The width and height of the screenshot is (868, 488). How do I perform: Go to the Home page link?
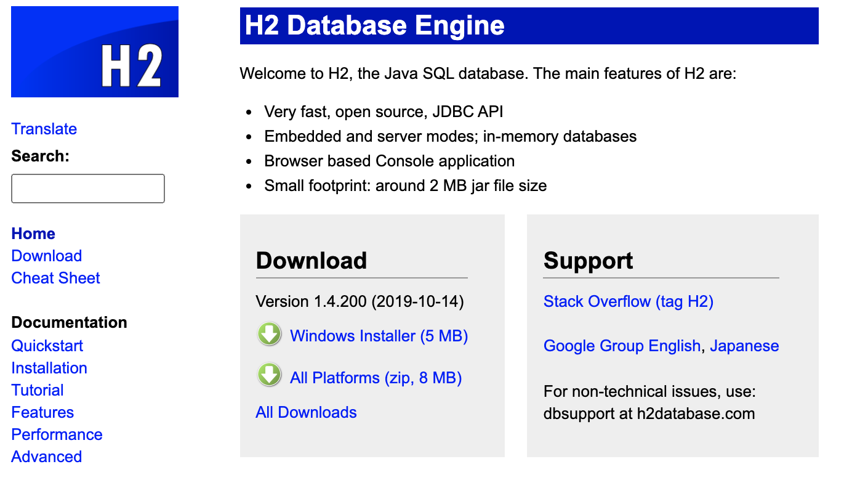click(33, 234)
